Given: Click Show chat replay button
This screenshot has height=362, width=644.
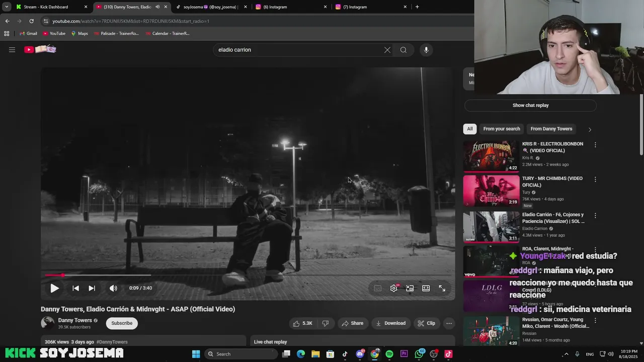Looking at the screenshot, I should (530, 106).
